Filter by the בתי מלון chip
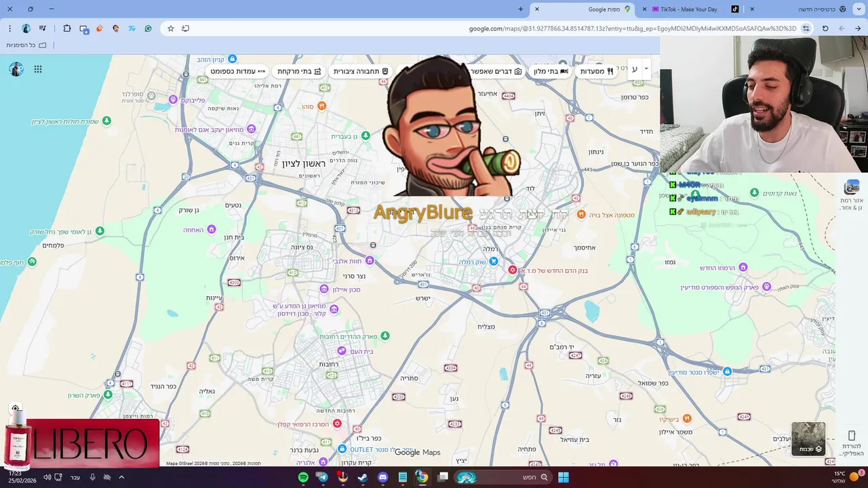868x488 pixels. 550,71
